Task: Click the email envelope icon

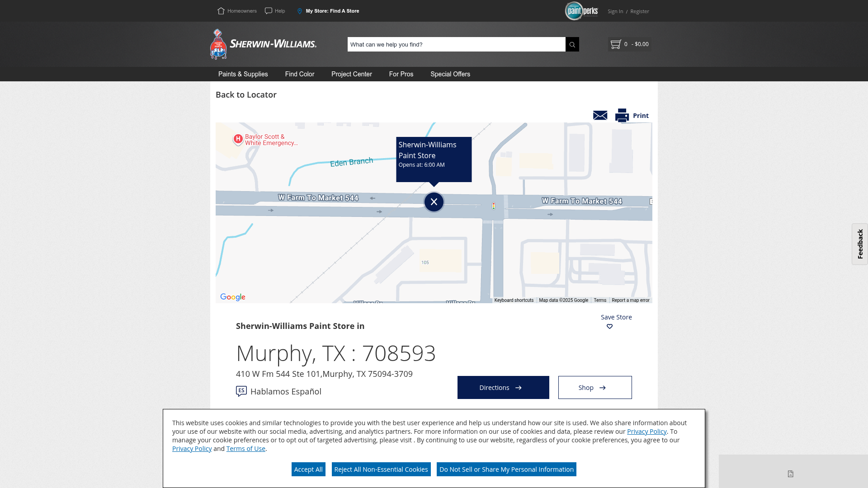Action: [x=600, y=116]
